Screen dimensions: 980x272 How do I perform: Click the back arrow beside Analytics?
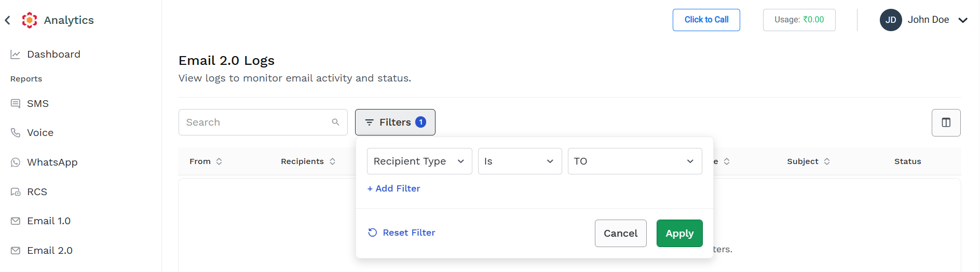pos(8,20)
